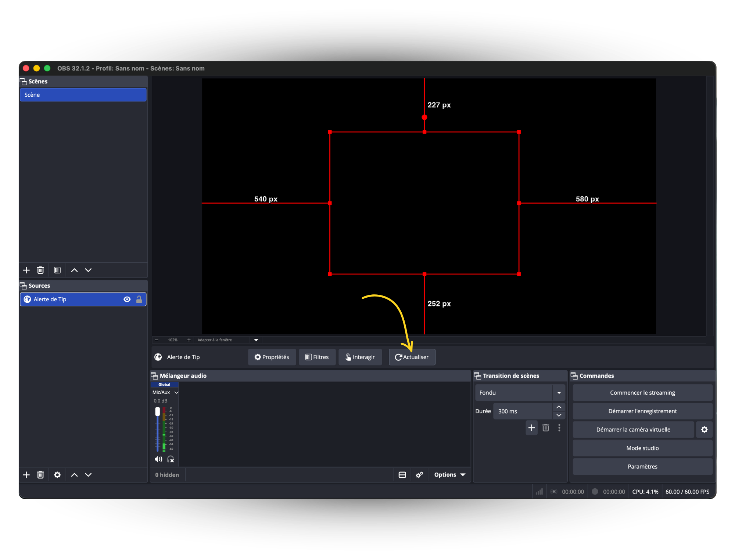The width and height of the screenshot is (735, 560).
Task: Remove transition with trash icon
Action: 546,428
